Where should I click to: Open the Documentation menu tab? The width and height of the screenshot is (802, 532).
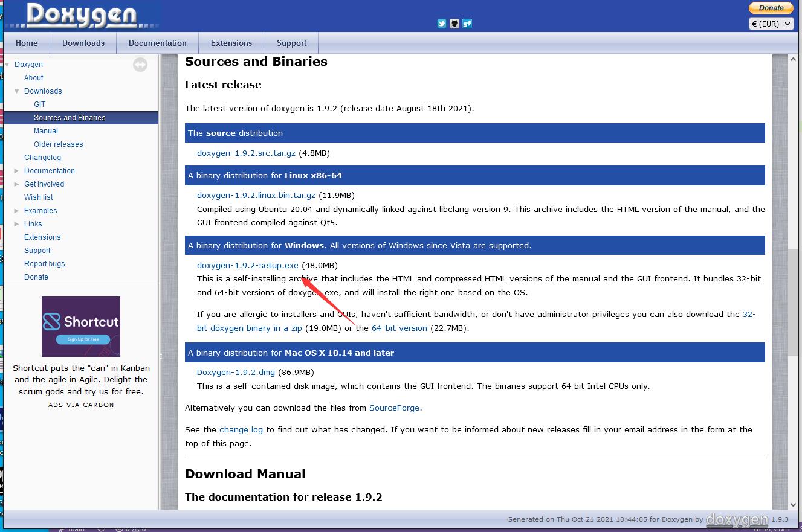[158, 43]
